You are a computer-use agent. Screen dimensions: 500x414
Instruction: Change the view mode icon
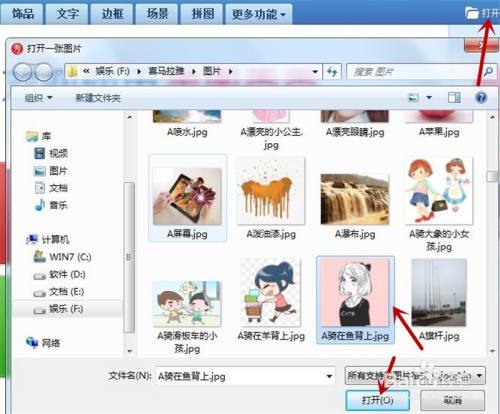(x=413, y=98)
